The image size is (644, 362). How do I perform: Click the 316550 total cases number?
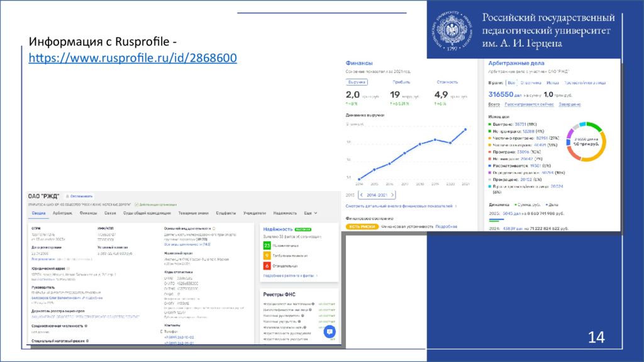501,94
